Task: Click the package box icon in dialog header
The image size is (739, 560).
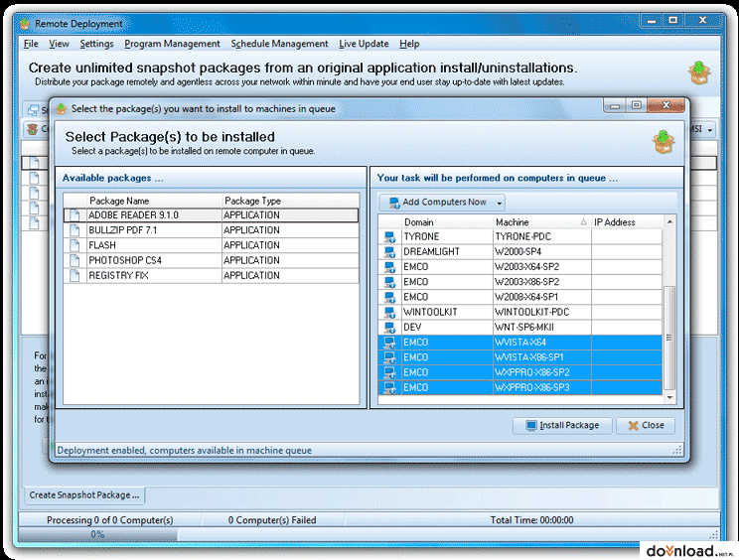Action: (664, 142)
